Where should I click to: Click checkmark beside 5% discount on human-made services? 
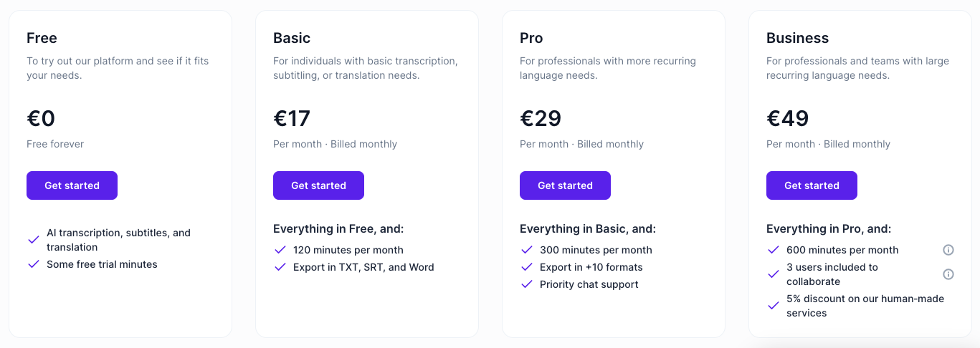(x=773, y=306)
